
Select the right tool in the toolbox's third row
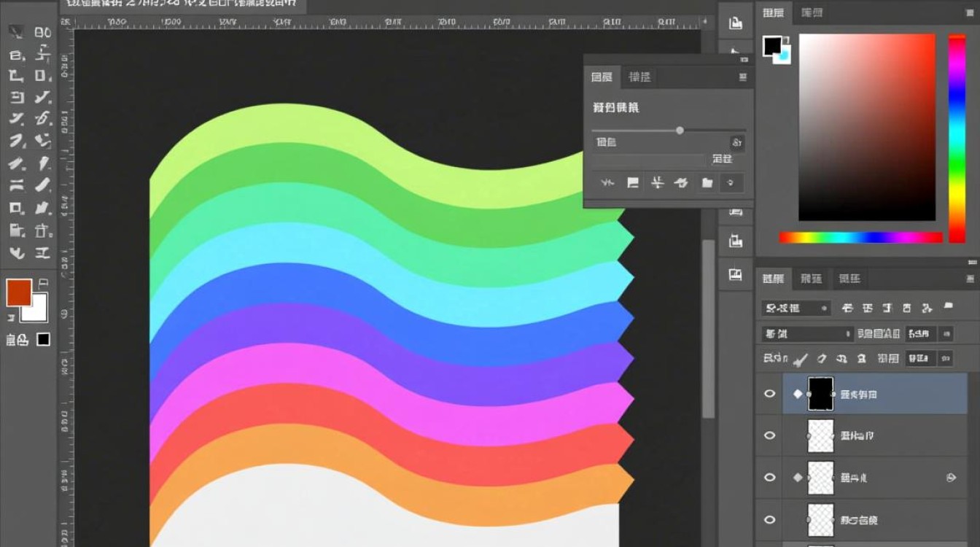pos(43,75)
